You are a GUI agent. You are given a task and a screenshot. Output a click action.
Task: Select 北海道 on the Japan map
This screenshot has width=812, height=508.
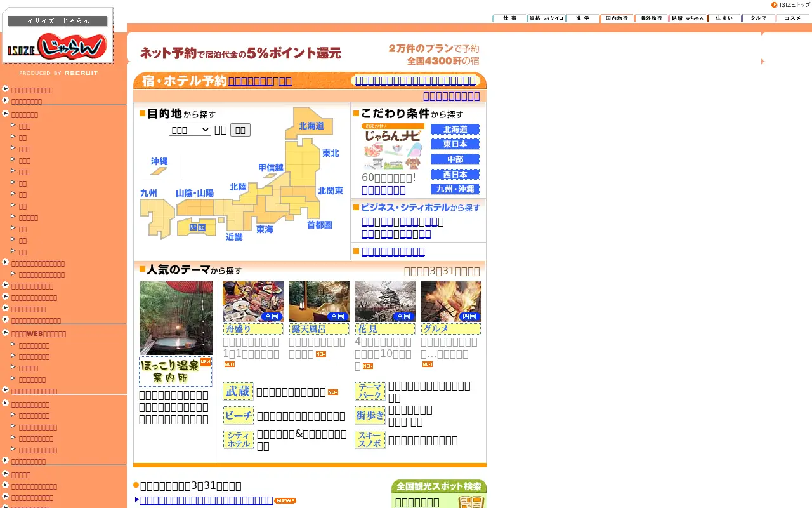[x=311, y=126]
